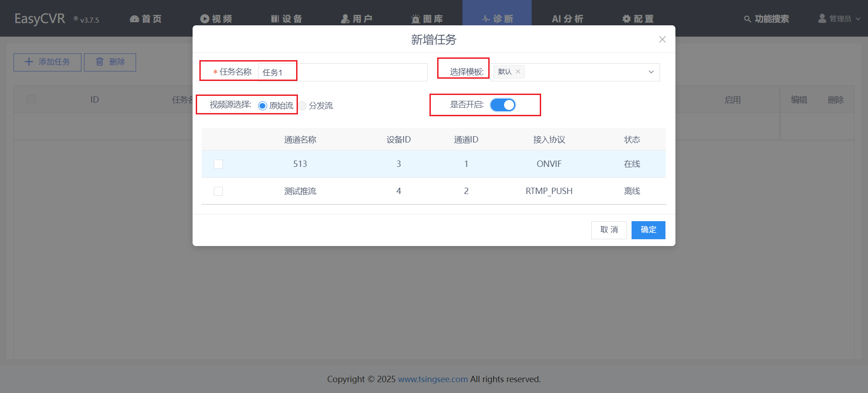This screenshot has width=868, height=393.
Task: Click the 通道ID column header
Action: point(466,140)
